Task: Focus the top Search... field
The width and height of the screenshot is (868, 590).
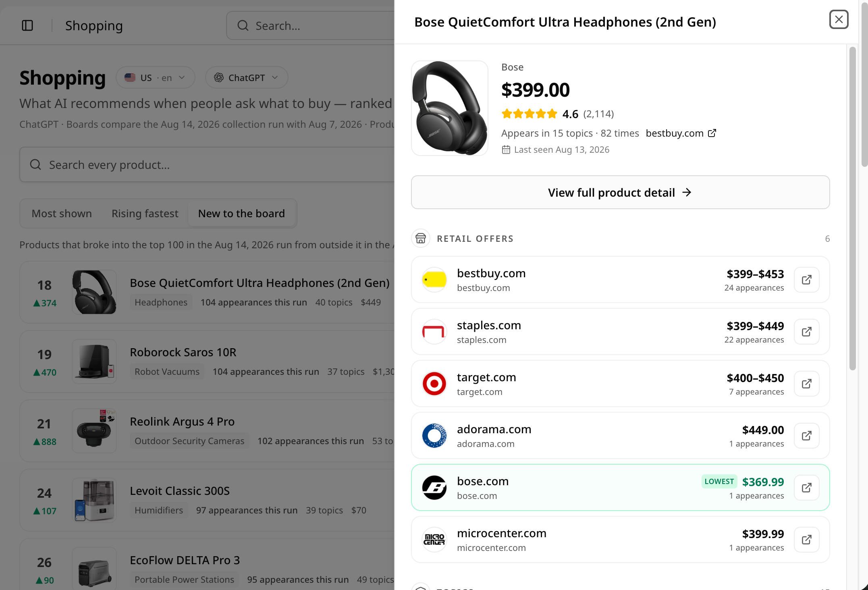Action: (310, 26)
